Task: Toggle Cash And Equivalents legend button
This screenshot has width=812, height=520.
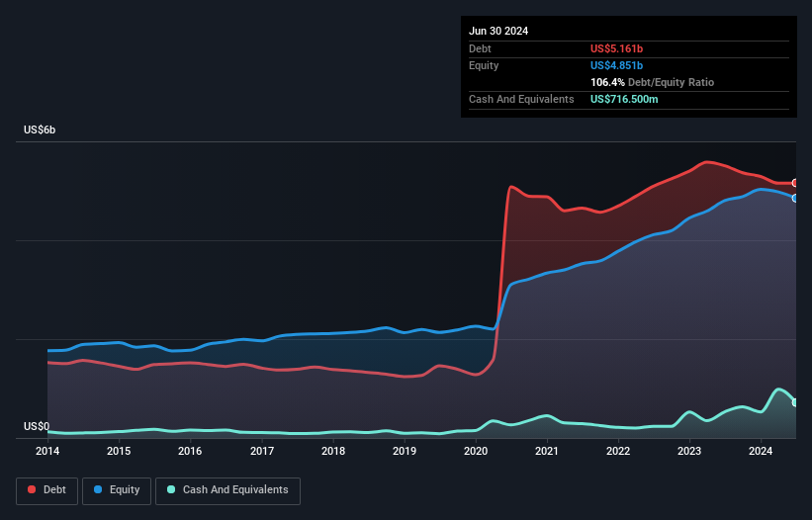Action: [227, 490]
